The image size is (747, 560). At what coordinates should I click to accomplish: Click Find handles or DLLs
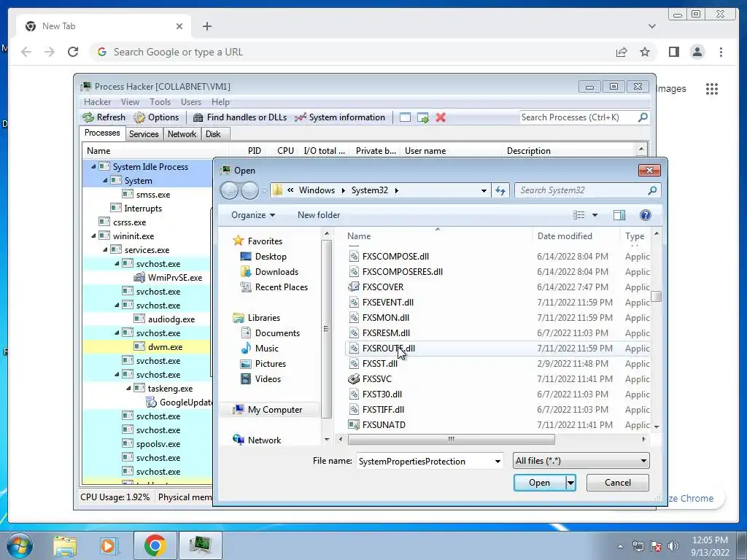239,117
